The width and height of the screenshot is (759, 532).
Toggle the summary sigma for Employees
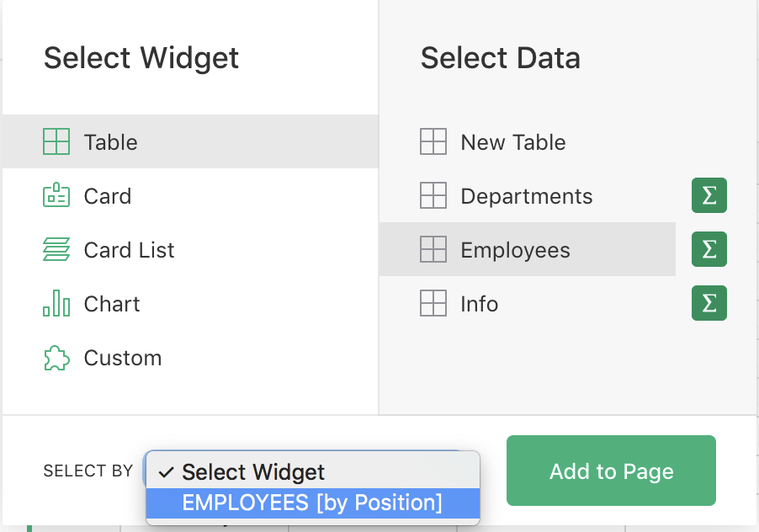click(x=709, y=250)
